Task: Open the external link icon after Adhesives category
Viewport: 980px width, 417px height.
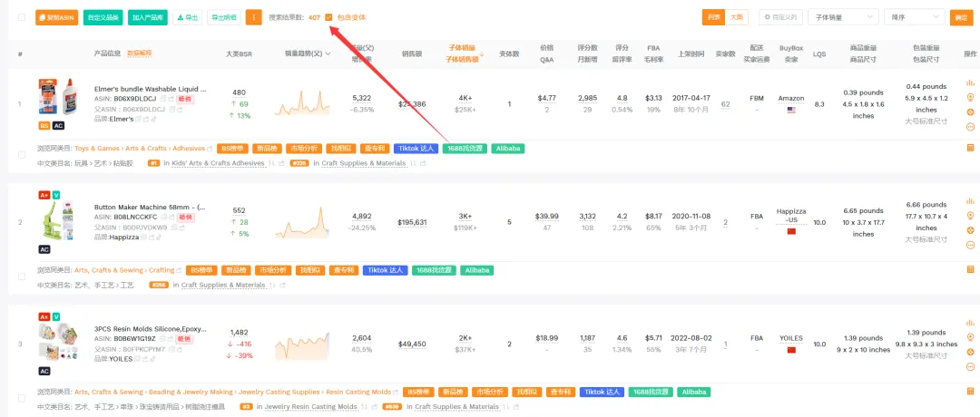Action: pos(210,149)
